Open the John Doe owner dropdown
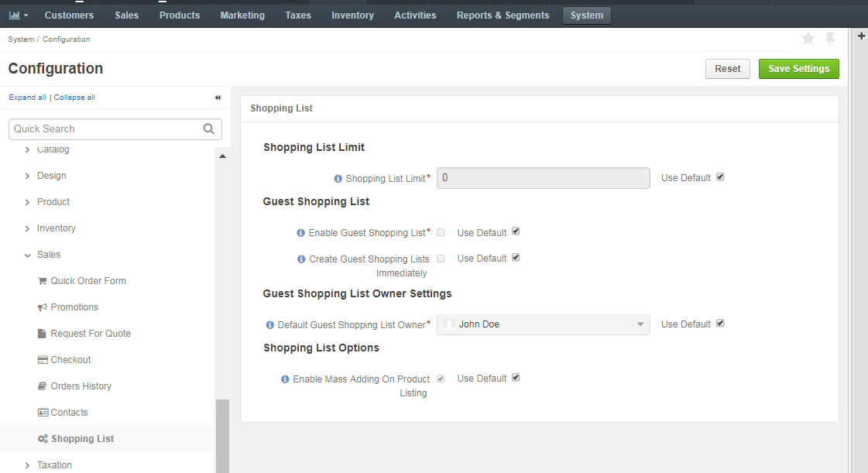Viewport: 868px width, 473px height. (x=543, y=324)
